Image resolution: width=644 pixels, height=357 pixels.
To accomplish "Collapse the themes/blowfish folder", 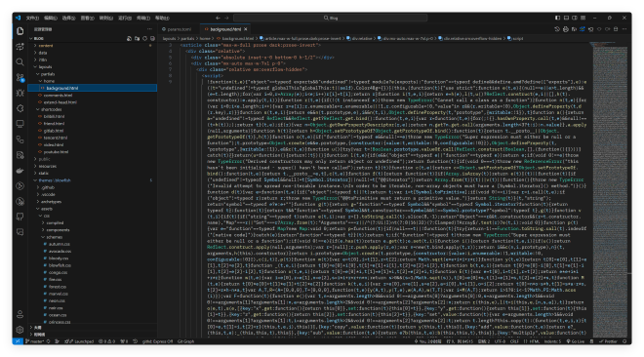I will [x=55, y=180].
